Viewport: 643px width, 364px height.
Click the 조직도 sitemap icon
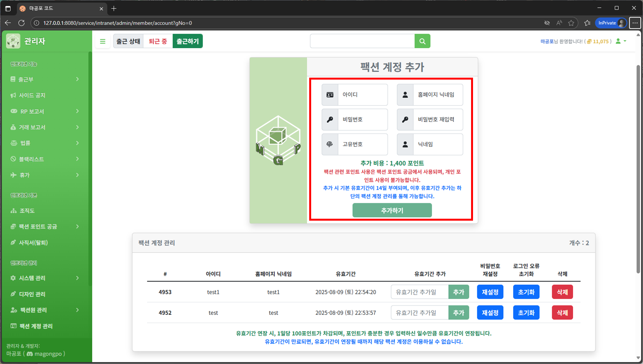[x=14, y=211]
